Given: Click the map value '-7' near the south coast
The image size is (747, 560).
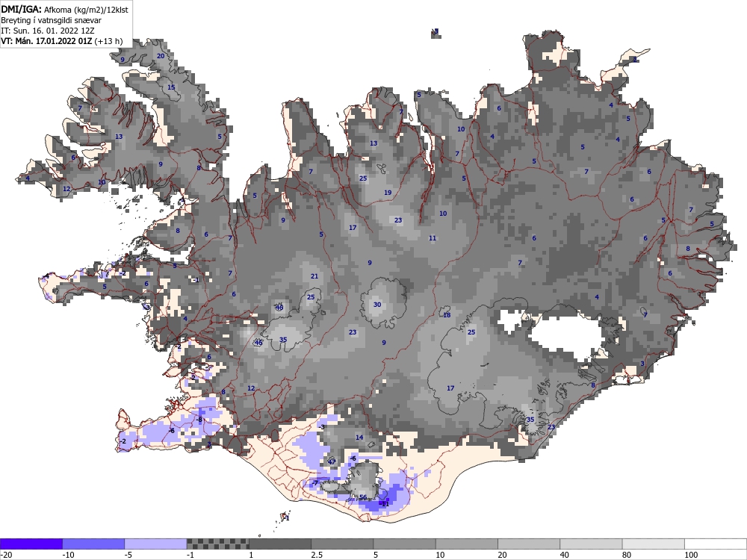Looking at the screenshot, I should point(315,483).
